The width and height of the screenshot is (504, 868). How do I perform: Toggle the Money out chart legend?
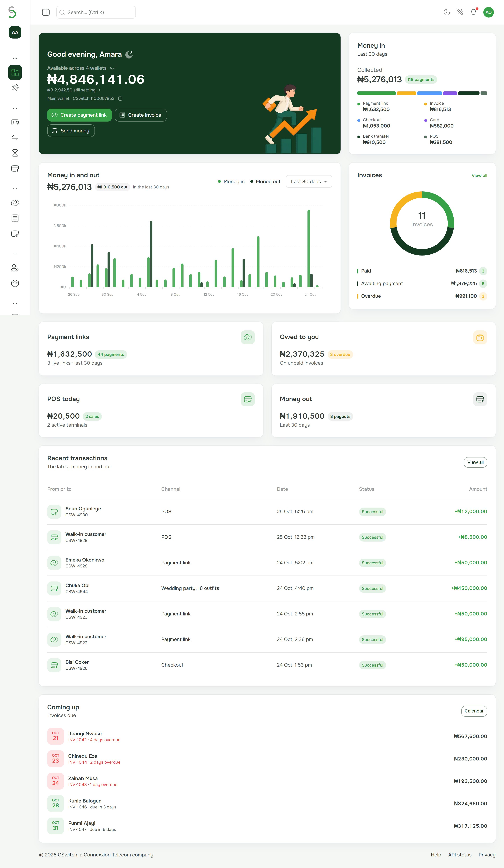pos(265,181)
